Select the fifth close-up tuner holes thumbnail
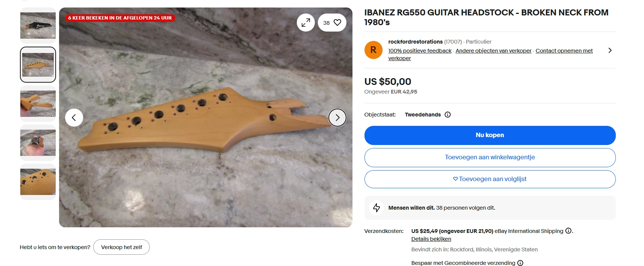 tap(38, 182)
